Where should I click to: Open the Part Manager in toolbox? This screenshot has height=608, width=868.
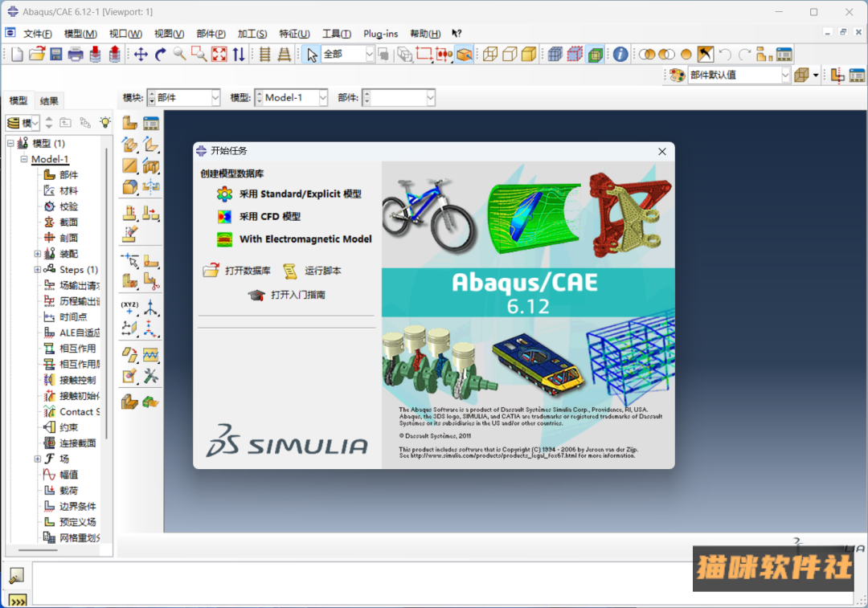point(150,123)
